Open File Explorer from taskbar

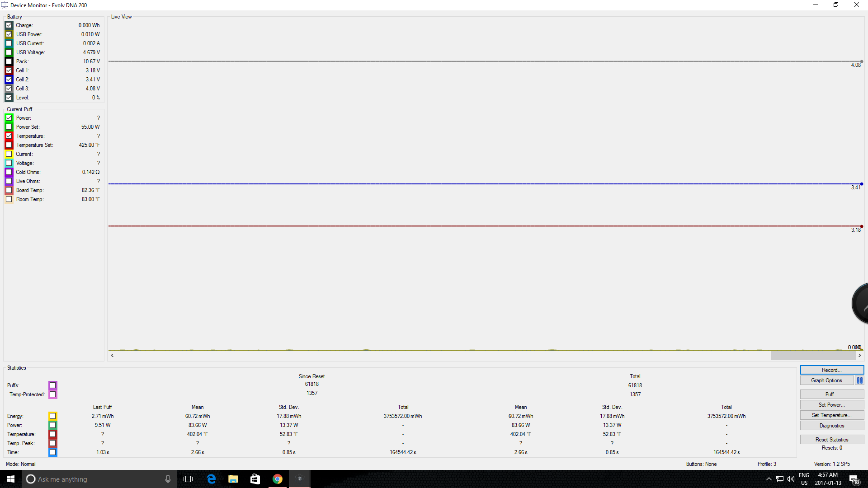coord(233,479)
